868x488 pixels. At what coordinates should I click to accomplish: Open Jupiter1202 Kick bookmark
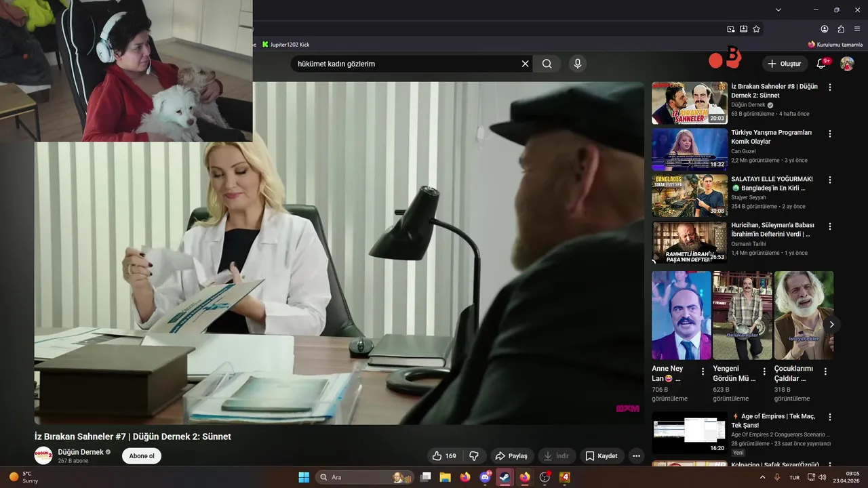point(285,45)
